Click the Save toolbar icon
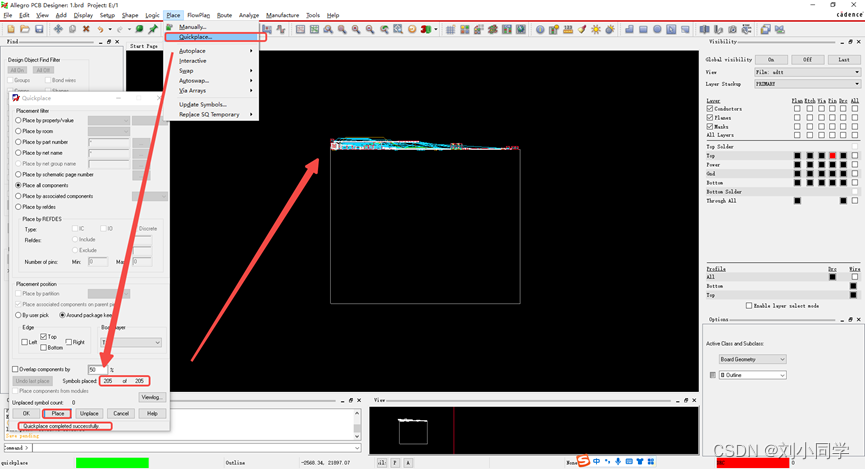Screen dimensions: 865x469 coord(39,30)
